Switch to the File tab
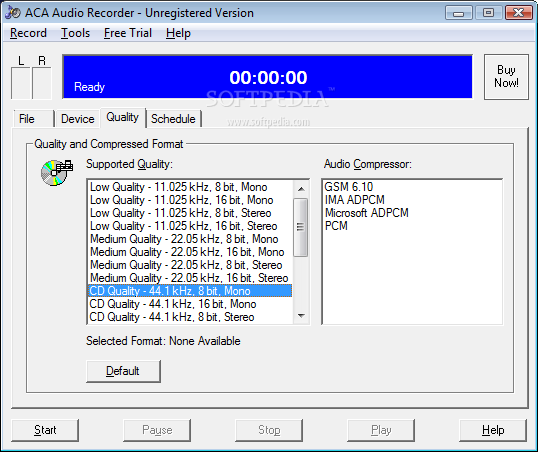The image size is (538, 452). pyautogui.click(x=34, y=119)
